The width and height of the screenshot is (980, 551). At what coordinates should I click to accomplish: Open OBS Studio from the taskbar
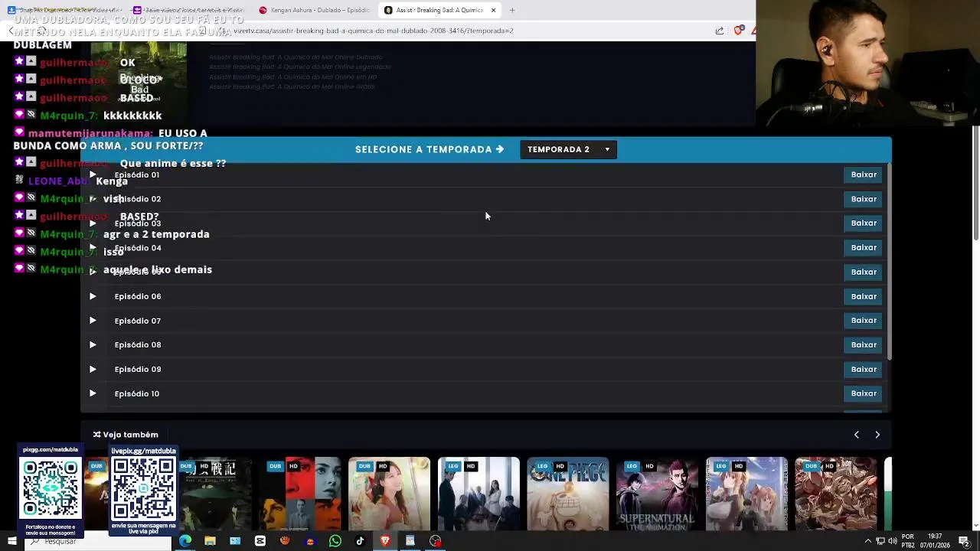[x=435, y=541]
